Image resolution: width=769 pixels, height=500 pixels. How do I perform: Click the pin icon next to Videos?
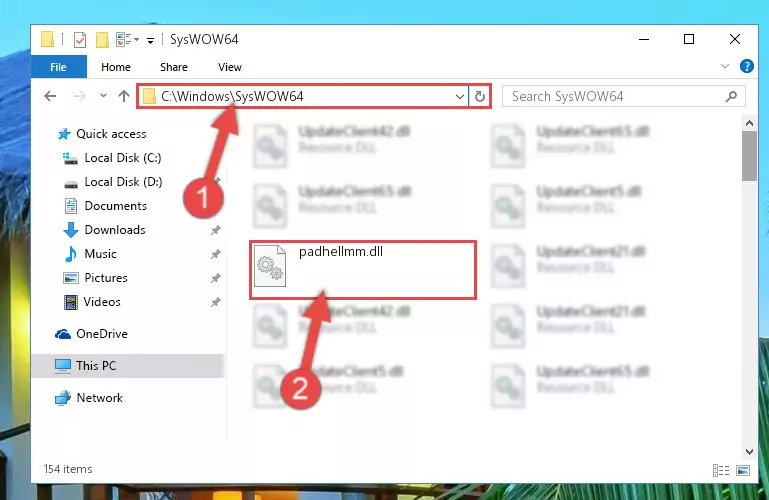215,302
